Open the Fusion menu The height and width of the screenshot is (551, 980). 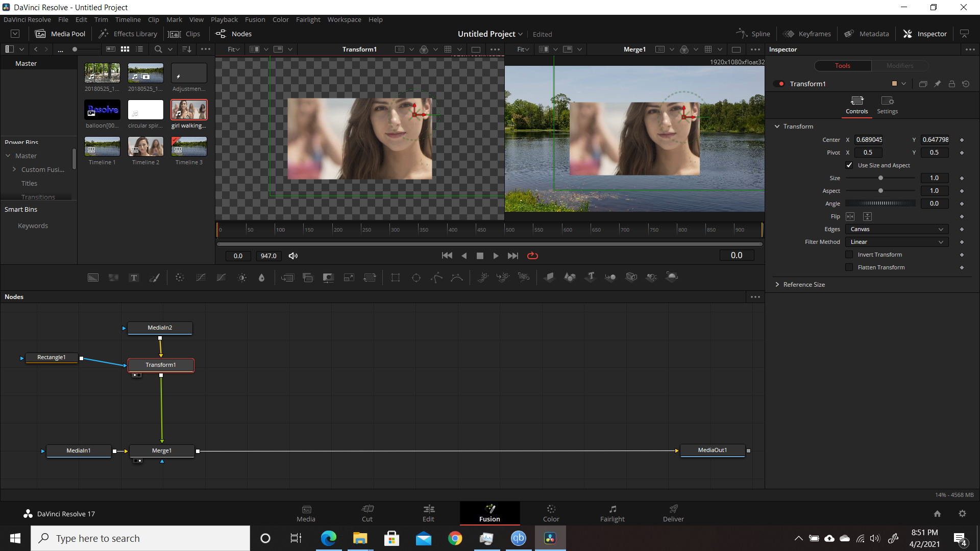point(255,19)
